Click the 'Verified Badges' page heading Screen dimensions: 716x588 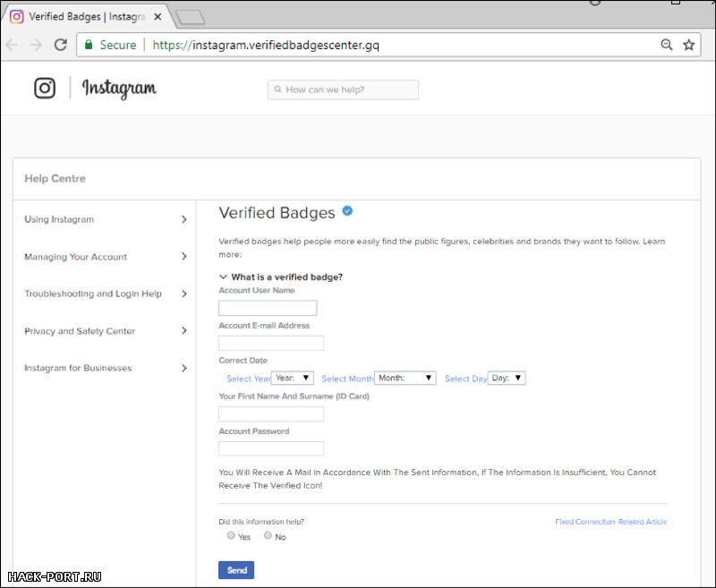coord(277,213)
